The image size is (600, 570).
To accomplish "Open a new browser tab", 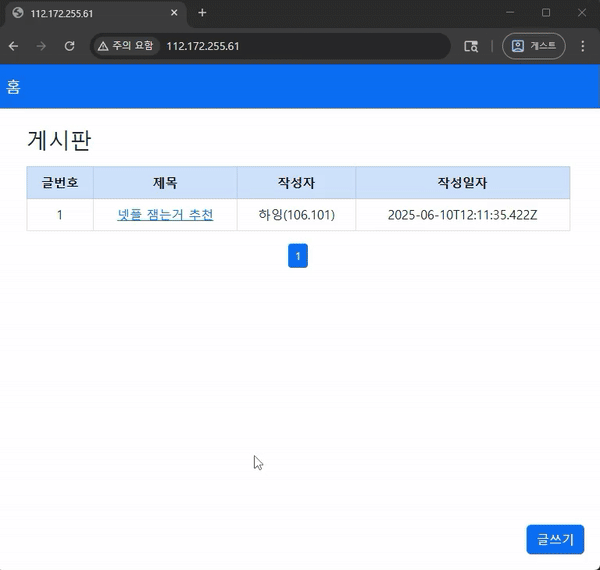I will coord(202,13).
